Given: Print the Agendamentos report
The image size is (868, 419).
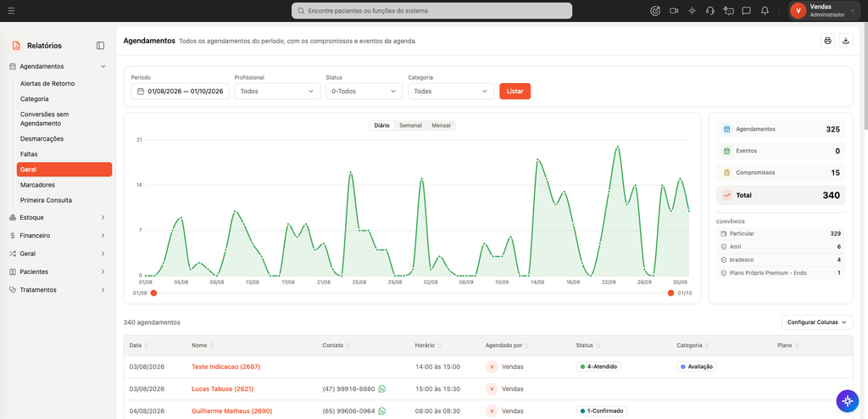Looking at the screenshot, I should click(x=827, y=41).
